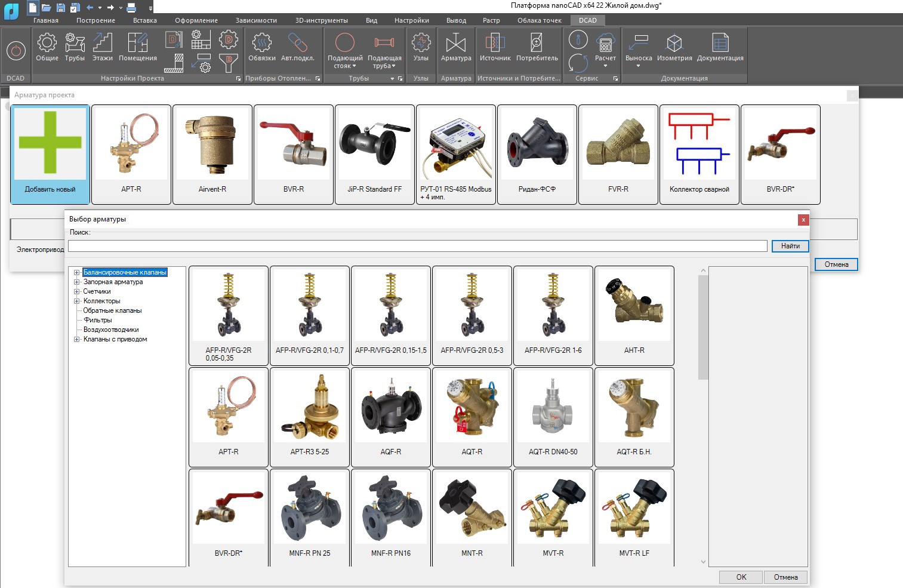
Task: Expand Коллекторы tree node
Action: point(76,301)
